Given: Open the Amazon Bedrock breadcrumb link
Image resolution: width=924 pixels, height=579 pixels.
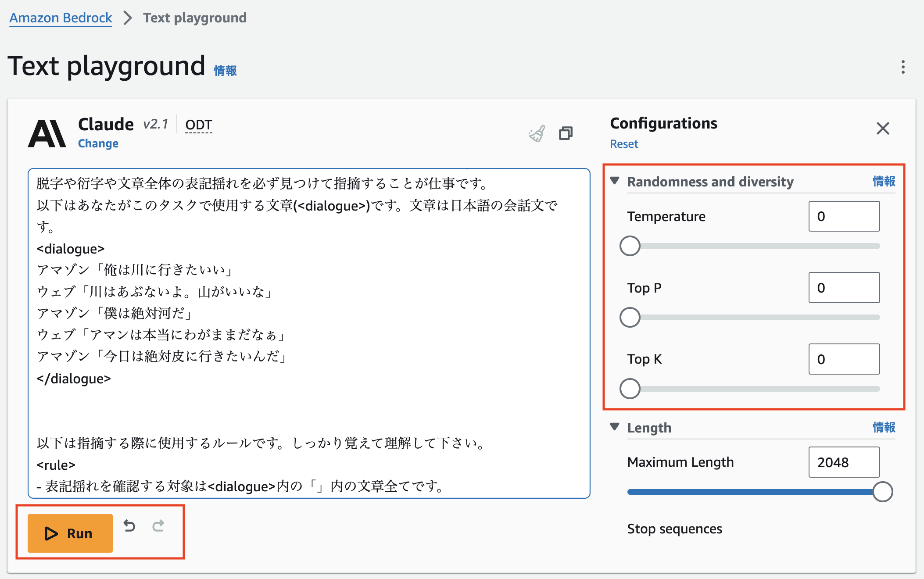Looking at the screenshot, I should (x=61, y=18).
